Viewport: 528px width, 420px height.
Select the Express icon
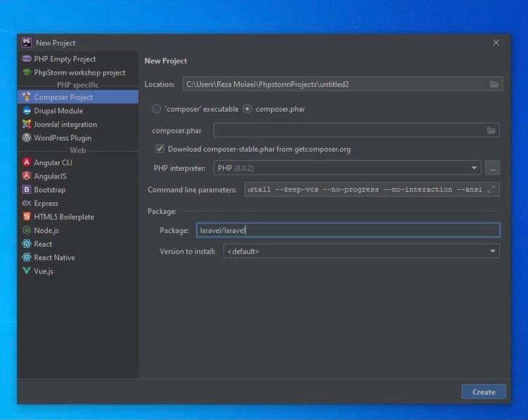(27, 203)
